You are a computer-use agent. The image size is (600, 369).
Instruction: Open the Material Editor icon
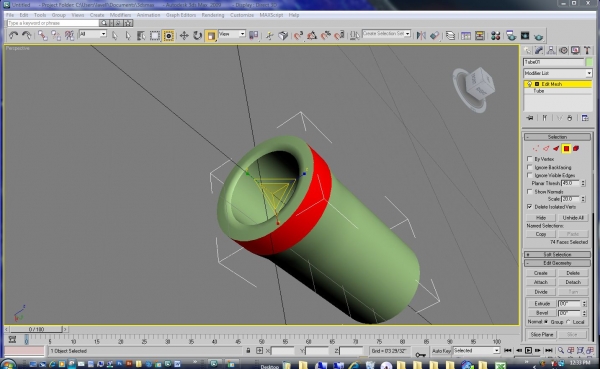tap(496, 36)
